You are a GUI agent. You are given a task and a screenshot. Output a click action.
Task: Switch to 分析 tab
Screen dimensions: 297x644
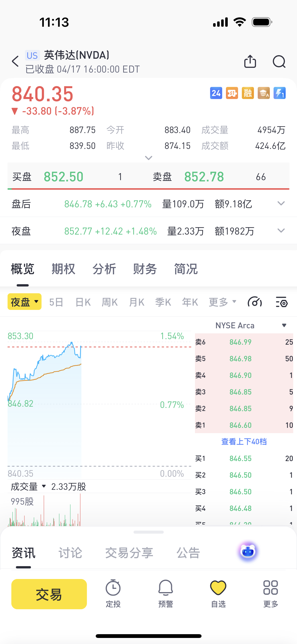point(104,269)
